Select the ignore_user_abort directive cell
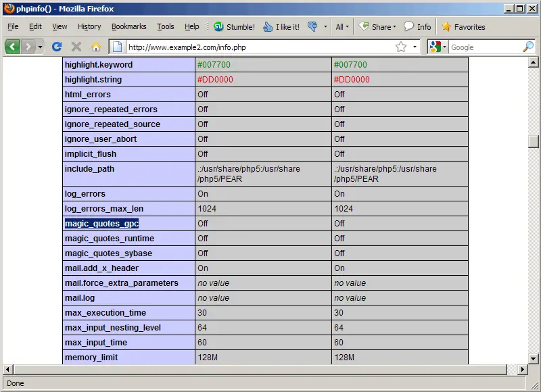Image resolution: width=541 pixels, height=392 pixels. pos(128,139)
